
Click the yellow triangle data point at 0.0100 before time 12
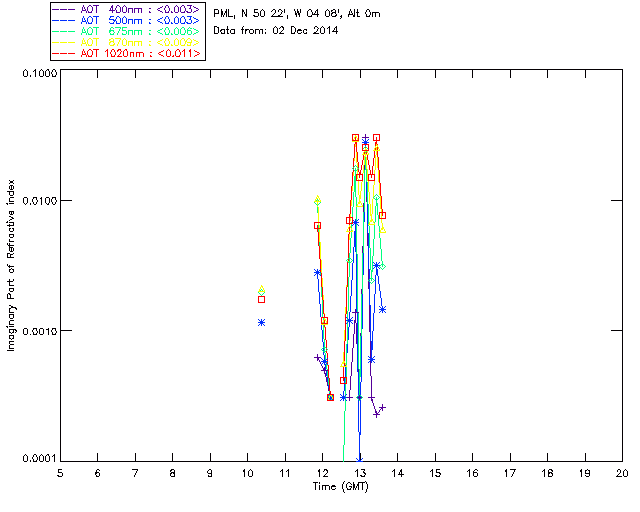318,199
